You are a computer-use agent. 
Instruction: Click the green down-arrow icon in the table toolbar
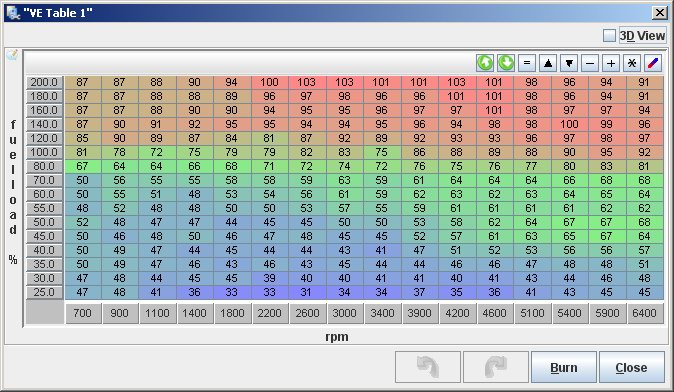506,63
